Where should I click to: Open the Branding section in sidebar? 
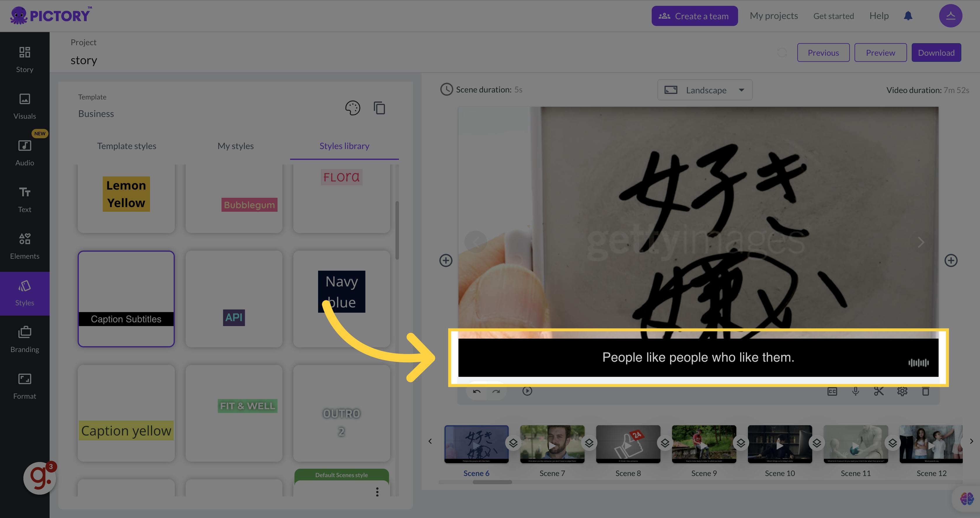25,340
